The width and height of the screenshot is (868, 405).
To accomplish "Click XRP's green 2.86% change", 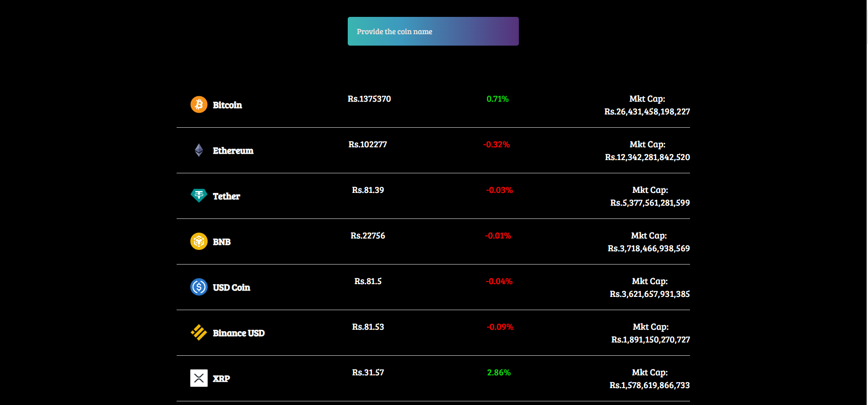I will point(499,373).
